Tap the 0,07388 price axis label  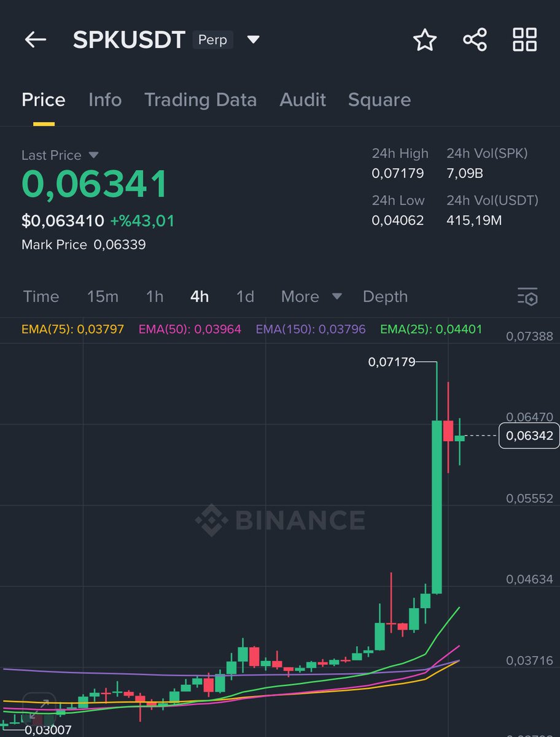coord(529,336)
